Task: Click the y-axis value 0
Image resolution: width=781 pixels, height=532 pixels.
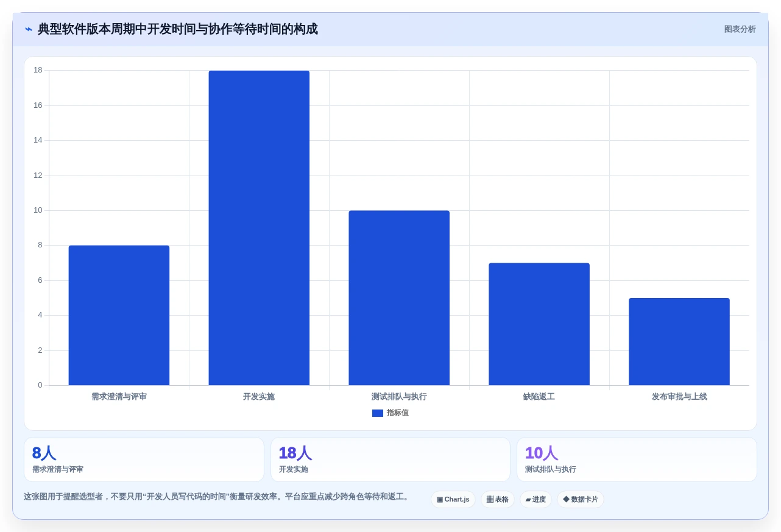Action: pyautogui.click(x=40, y=385)
